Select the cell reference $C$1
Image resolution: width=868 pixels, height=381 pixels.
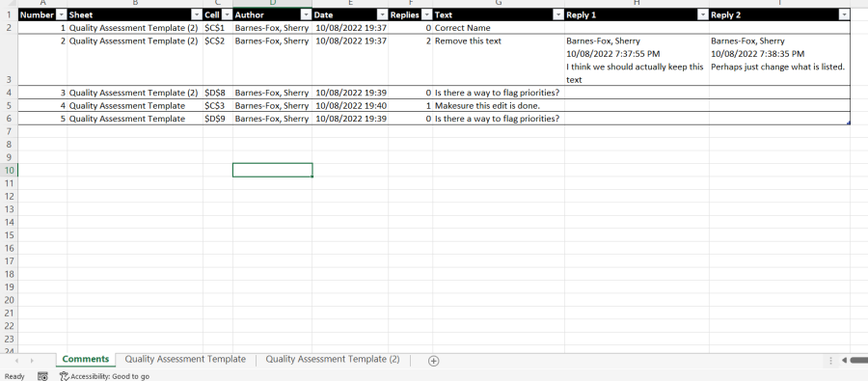[x=218, y=28]
